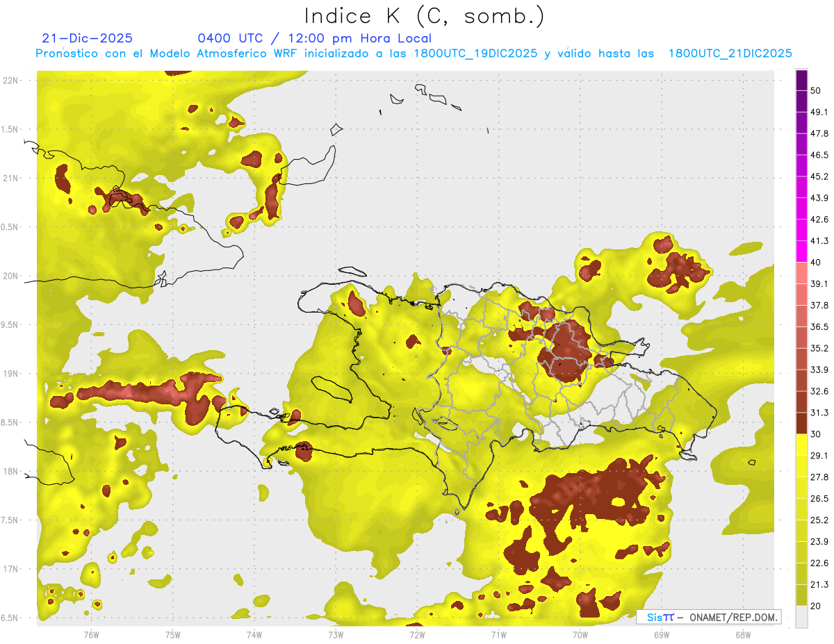This screenshot has height=644, width=834.
Task: Click the latitude axis label '22N'
Action: point(11,80)
